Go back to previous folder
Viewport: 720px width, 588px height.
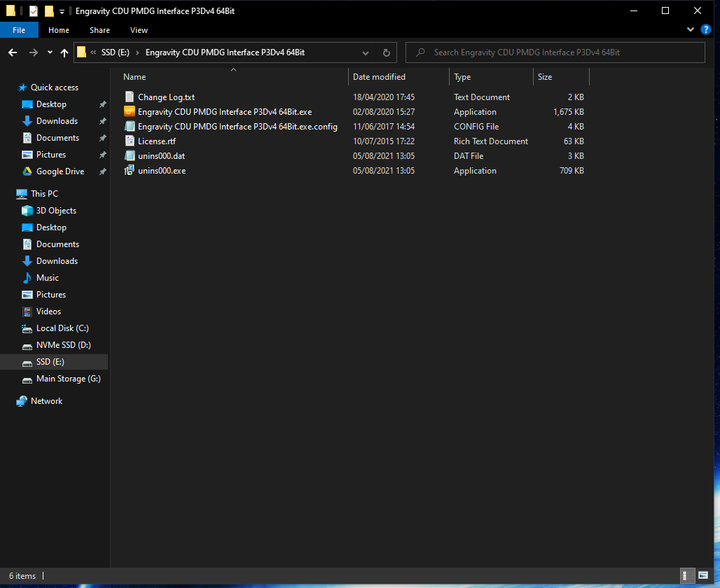13,52
